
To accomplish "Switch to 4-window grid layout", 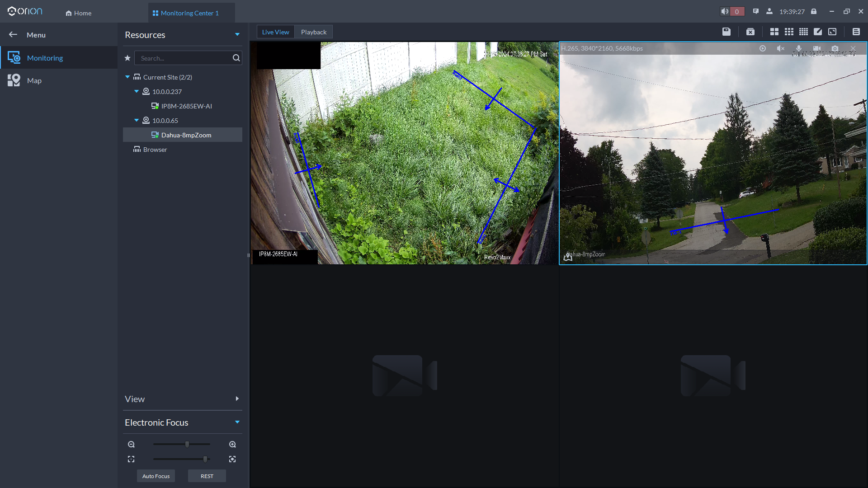I will pyautogui.click(x=774, y=32).
